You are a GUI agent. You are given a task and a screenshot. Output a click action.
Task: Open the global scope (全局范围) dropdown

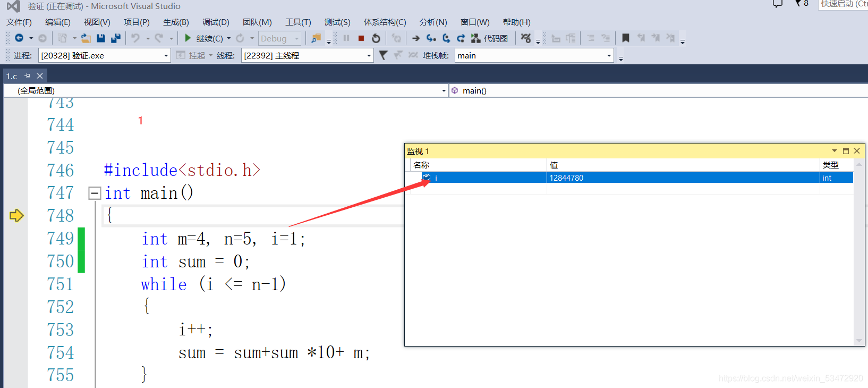(x=226, y=90)
